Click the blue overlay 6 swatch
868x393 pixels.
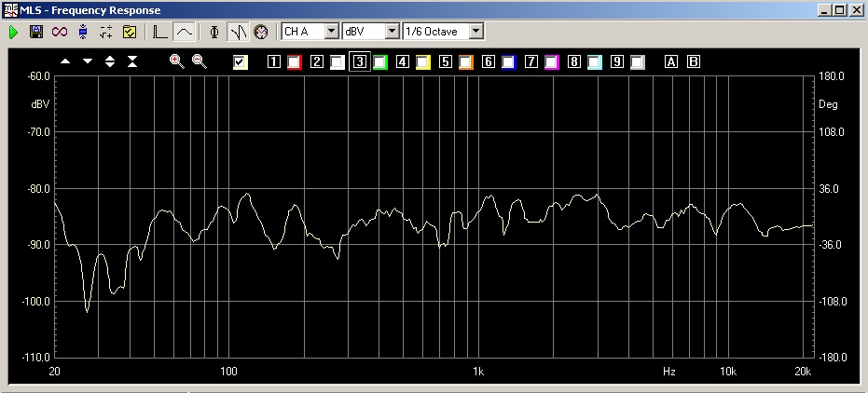508,62
